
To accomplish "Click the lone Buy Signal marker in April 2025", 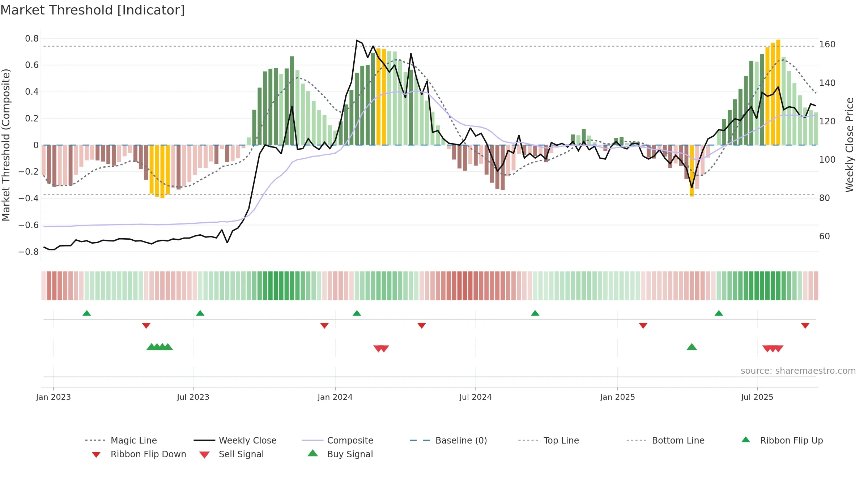I will point(692,347).
